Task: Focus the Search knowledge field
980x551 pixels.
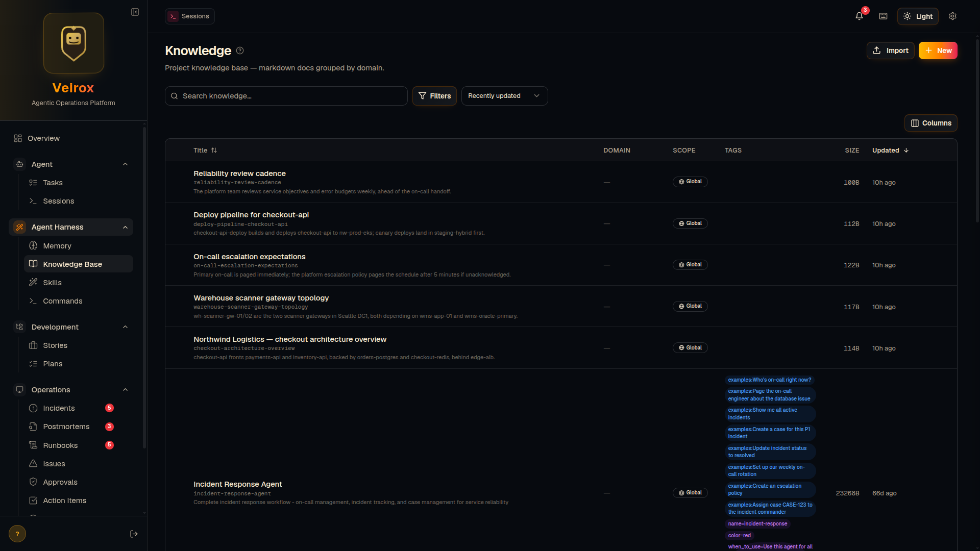Action: point(286,96)
